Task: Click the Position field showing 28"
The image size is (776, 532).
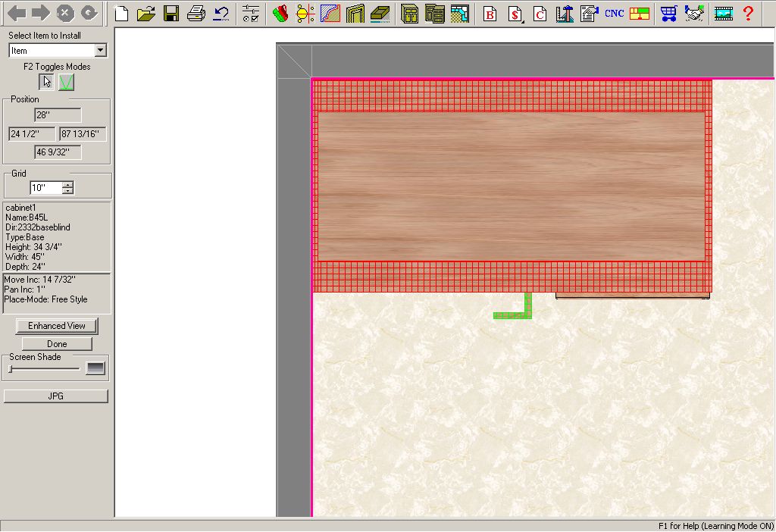Action: (x=58, y=115)
